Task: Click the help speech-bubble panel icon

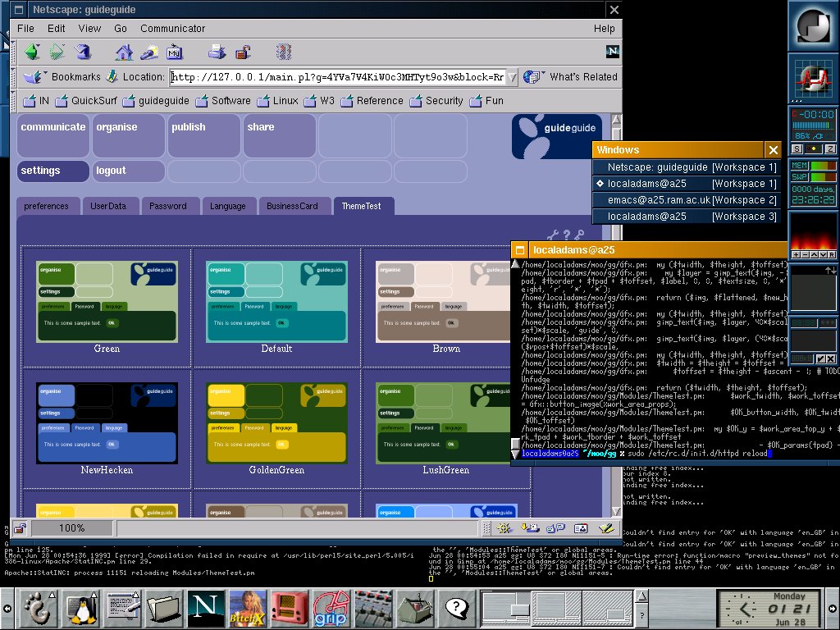Action: tap(456, 608)
